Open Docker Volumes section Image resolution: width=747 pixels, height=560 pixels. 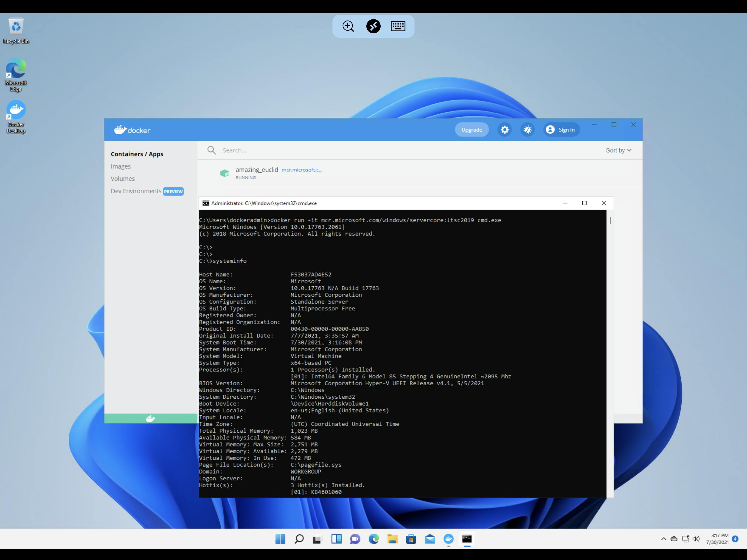tap(122, 178)
